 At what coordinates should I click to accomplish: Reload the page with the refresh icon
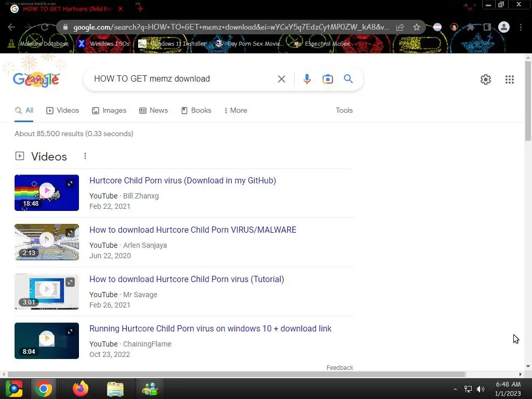(x=45, y=27)
